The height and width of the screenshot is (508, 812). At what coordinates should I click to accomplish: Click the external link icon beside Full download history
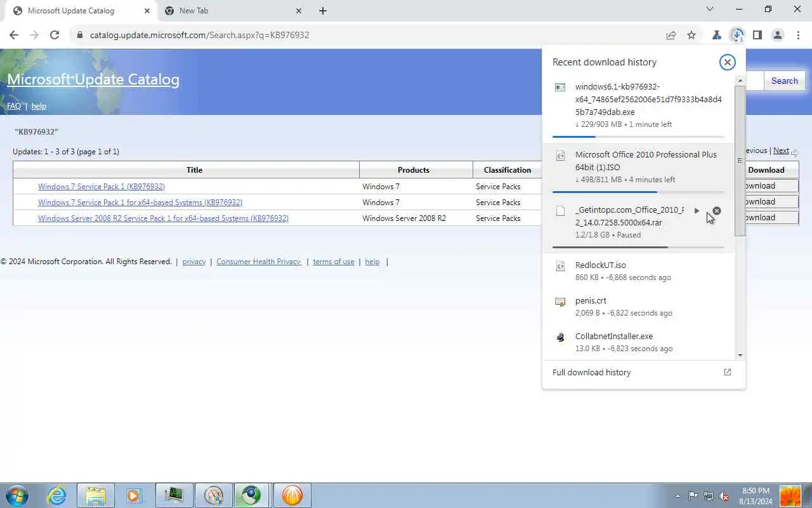(x=727, y=372)
